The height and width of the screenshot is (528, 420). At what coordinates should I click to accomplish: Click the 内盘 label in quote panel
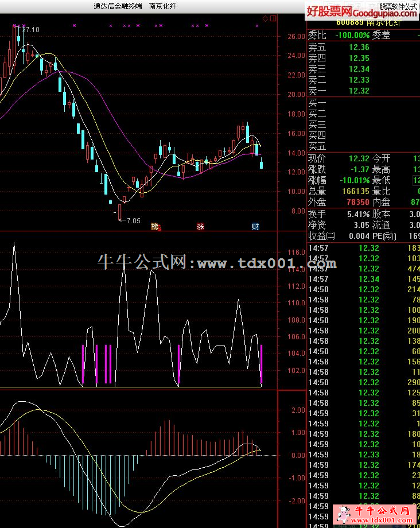tap(382, 202)
